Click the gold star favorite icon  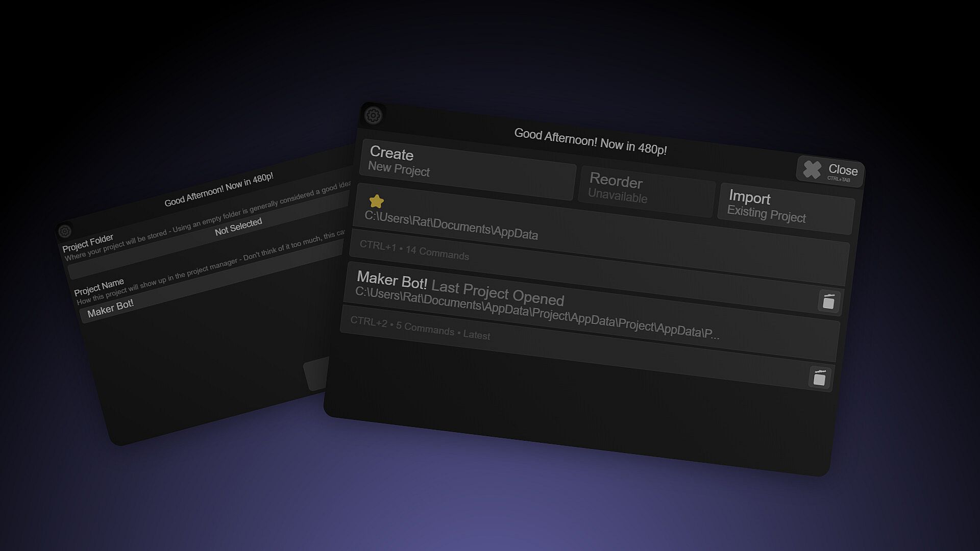tap(376, 201)
